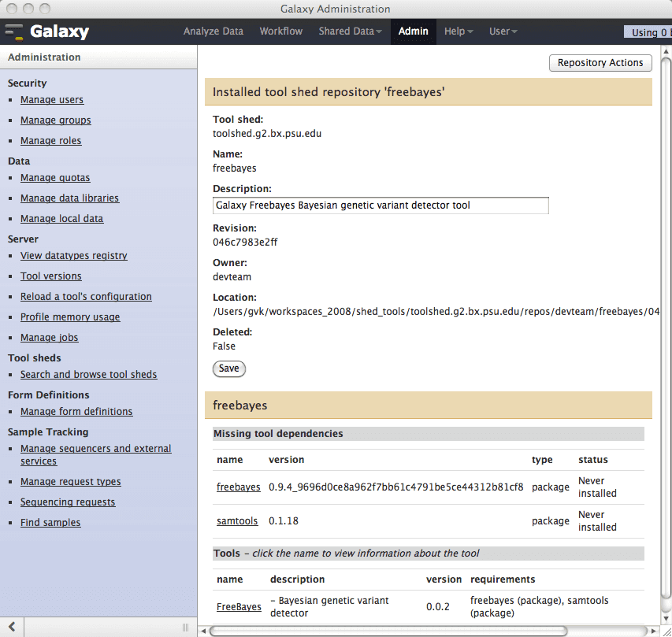Viewport: 672px width, 637px height.
Task: Open the Workflow tab
Action: coord(280,31)
